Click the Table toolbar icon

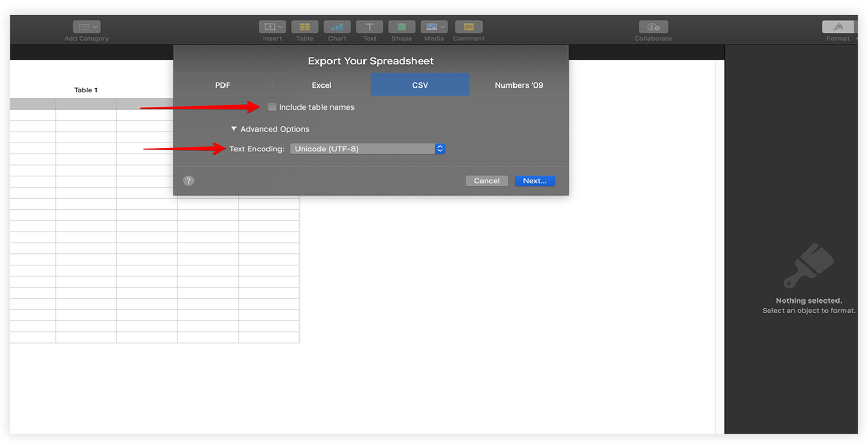305,27
